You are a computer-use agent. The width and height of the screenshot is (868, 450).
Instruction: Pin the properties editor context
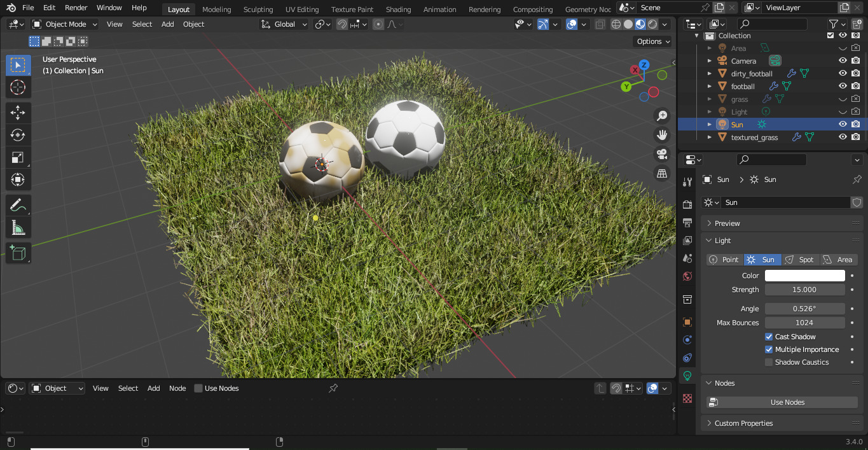[857, 179]
